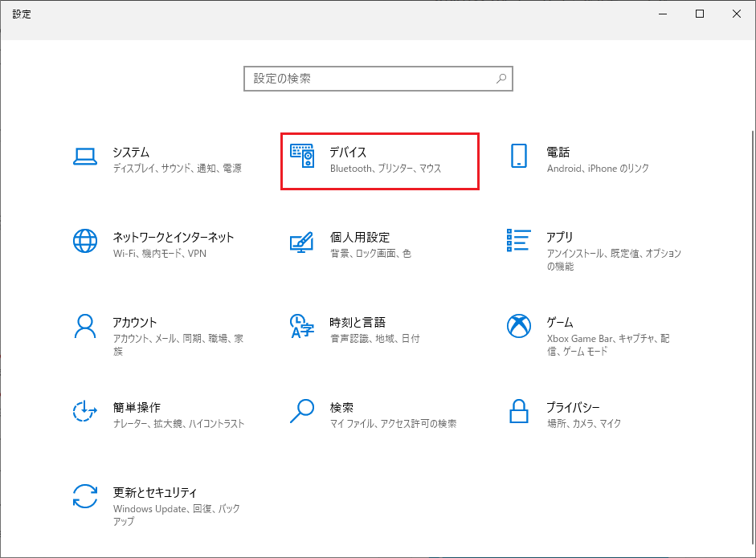
Task: Open the 更新とセキュリティ sync arrows icon
Action: 85,496
